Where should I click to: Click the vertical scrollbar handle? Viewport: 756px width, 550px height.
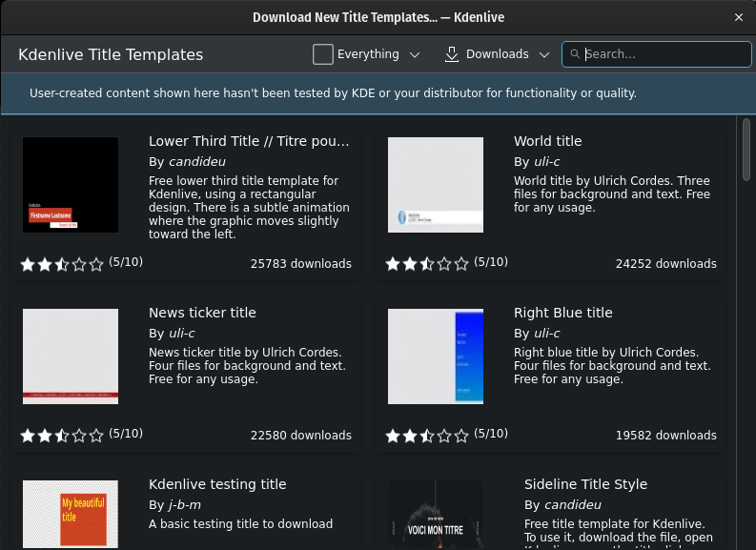(x=746, y=149)
